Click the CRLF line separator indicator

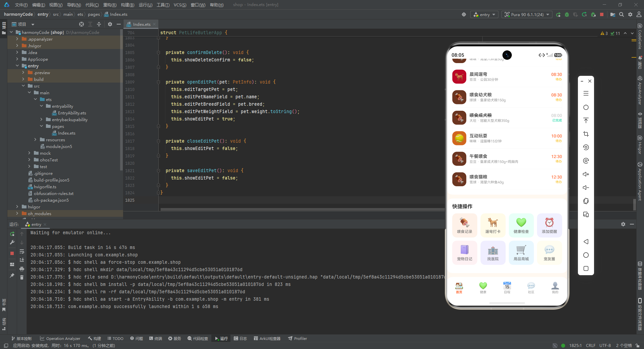(x=590, y=345)
